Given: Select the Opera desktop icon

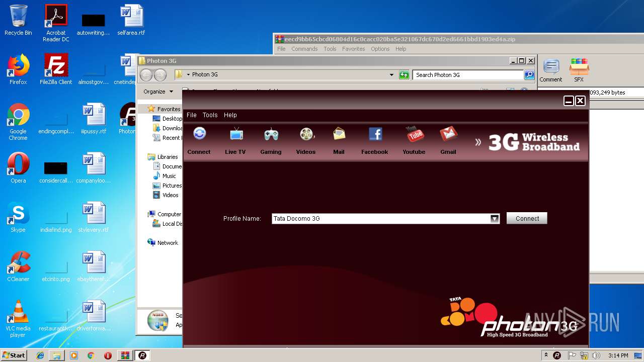Looking at the screenshot, I should (18, 168).
